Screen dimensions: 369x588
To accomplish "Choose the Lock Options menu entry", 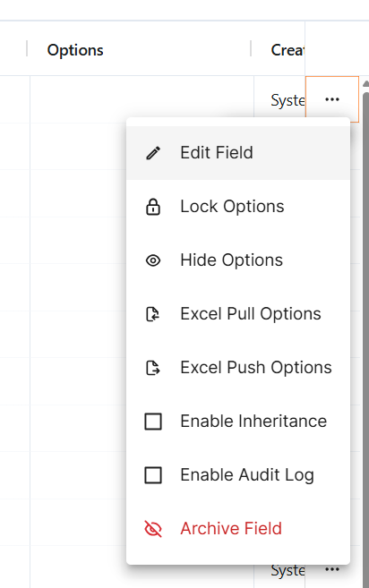I will pyautogui.click(x=238, y=207).
